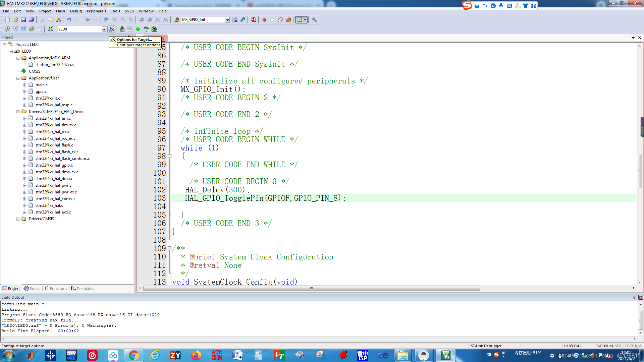
Task: Open gpio.c in the project tree
Action: (41, 92)
